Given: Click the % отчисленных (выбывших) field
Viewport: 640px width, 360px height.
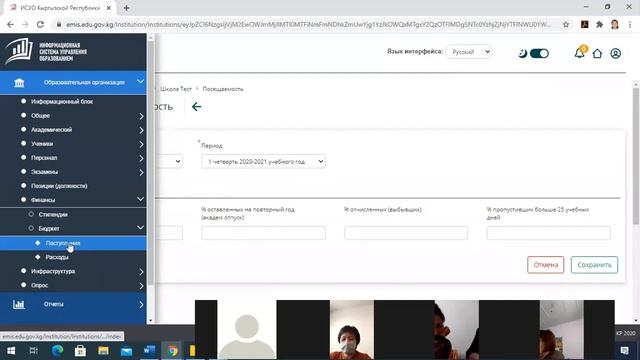Looking at the screenshot, I should [x=406, y=233].
